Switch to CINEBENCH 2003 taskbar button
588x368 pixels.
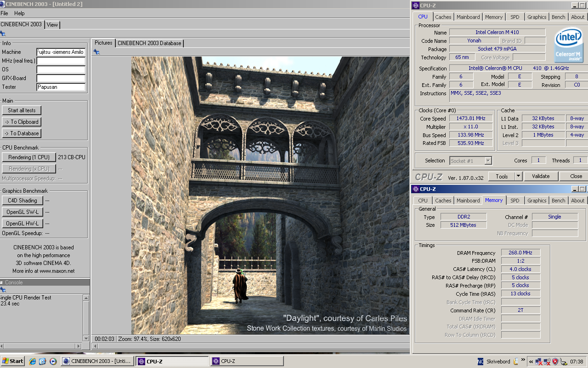98,361
